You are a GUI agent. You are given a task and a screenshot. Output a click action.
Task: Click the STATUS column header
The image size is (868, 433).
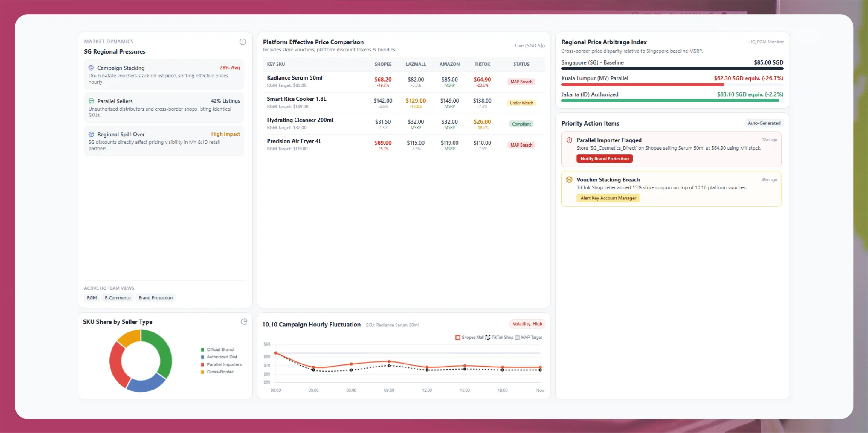521,65
